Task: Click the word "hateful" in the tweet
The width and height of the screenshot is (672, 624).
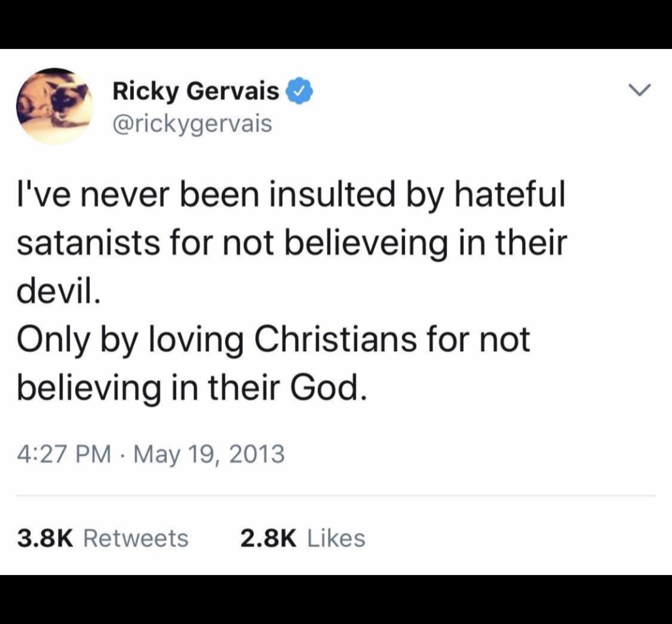Action: click(510, 194)
